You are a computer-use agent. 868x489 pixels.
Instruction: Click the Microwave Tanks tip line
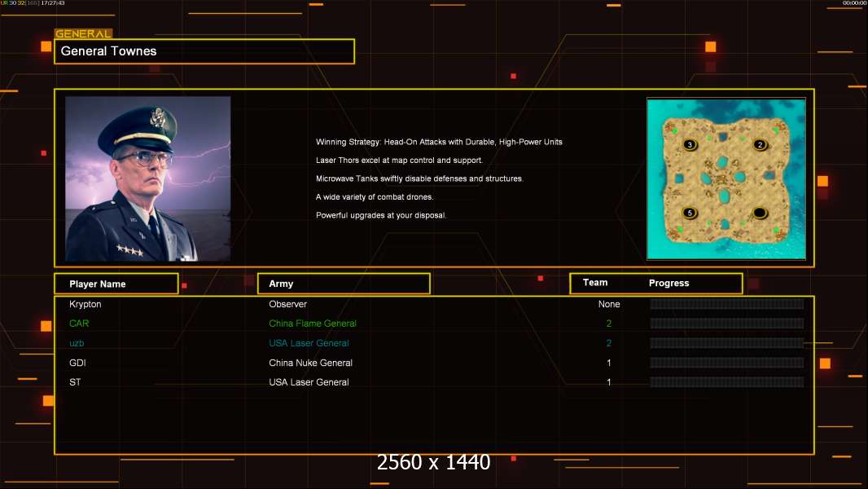tap(419, 178)
